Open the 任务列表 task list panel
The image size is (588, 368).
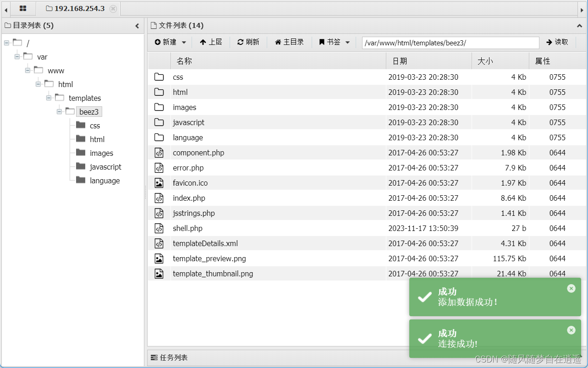[169, 357]
